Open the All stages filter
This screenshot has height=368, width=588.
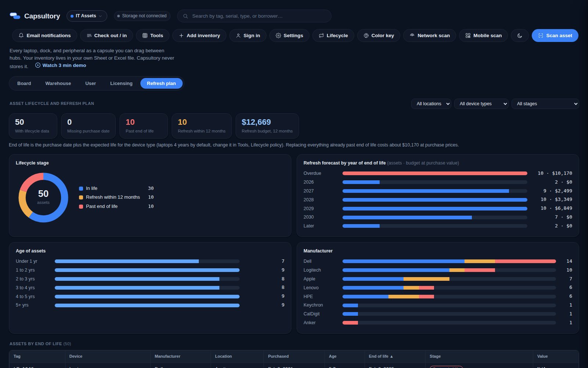[545, 104]
